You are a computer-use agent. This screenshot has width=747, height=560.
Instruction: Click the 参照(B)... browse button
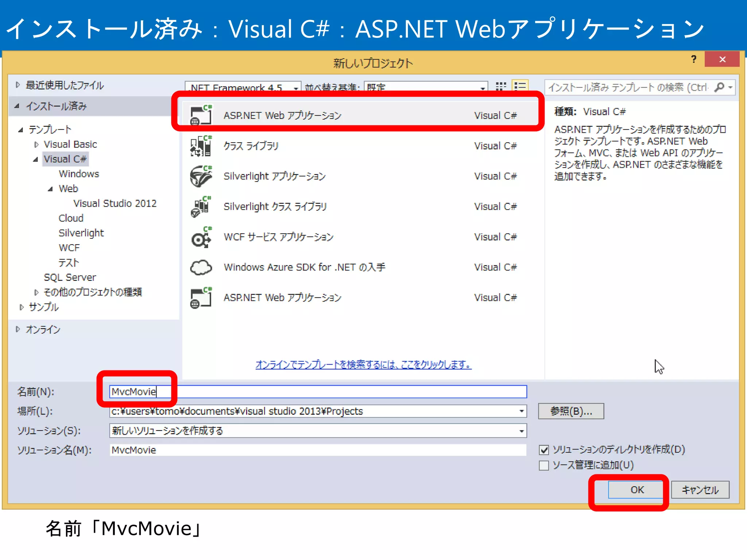pyautogui.click(x=571, y=411)
